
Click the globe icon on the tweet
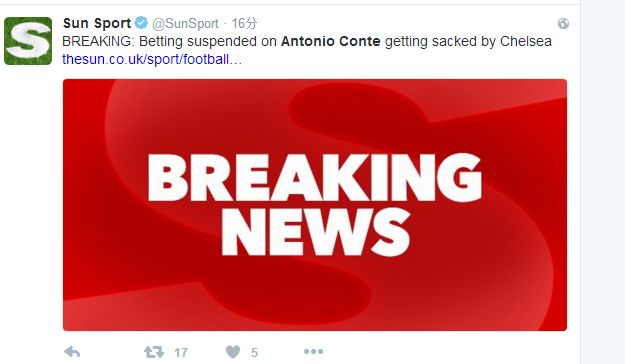[563, 24]
